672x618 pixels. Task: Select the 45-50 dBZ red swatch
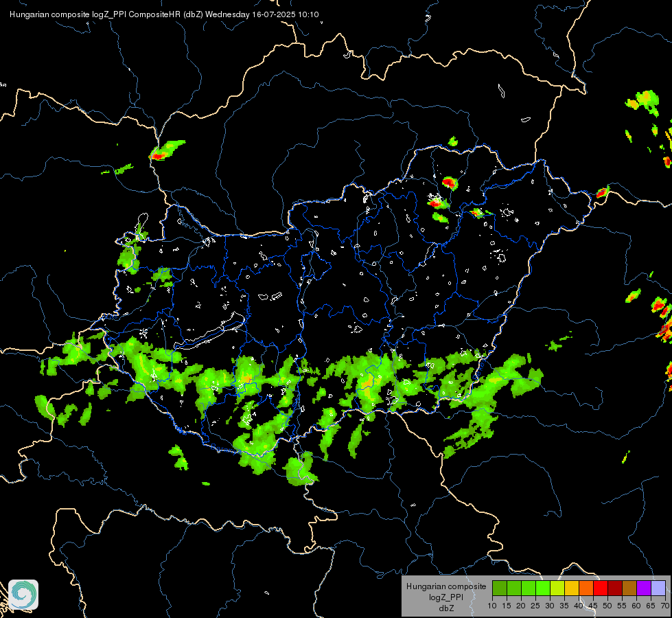tap(601, 588)
